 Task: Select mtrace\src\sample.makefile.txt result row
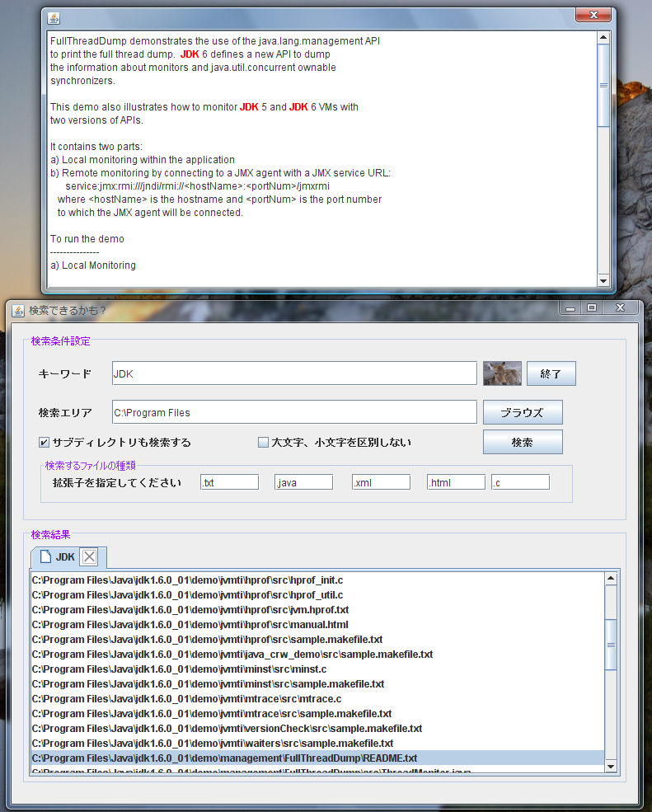317,714
